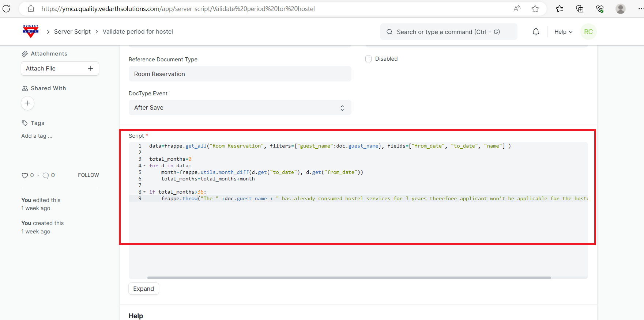Click the plus icon under Shared With
Viewport: 644px width, 320px height.
click(x=28, y=103)
